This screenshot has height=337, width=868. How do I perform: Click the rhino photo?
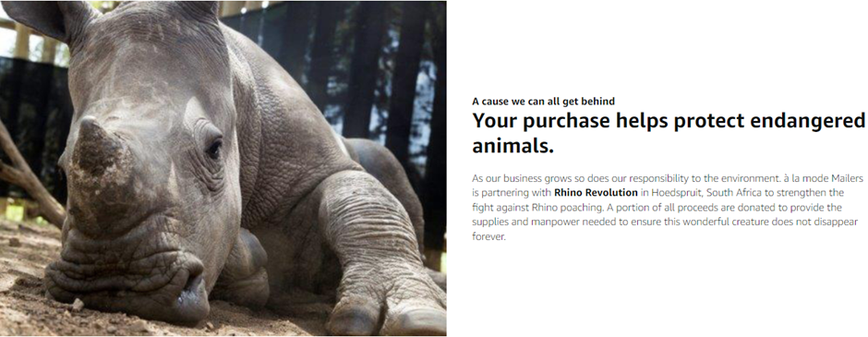click(x=223, y=168)
